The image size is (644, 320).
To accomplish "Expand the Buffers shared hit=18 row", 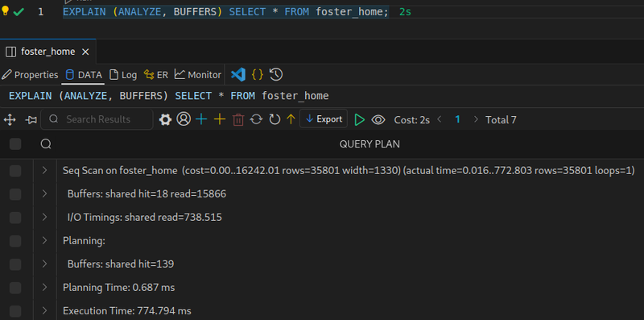I will pos(45,193).
